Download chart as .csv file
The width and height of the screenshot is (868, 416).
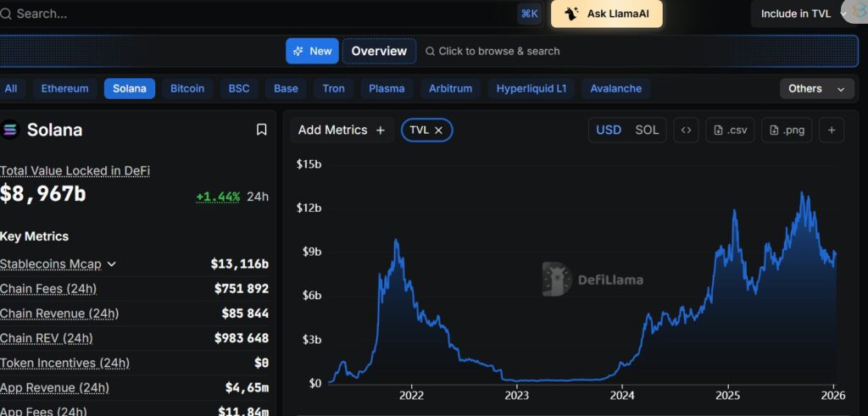pos(730,130)
